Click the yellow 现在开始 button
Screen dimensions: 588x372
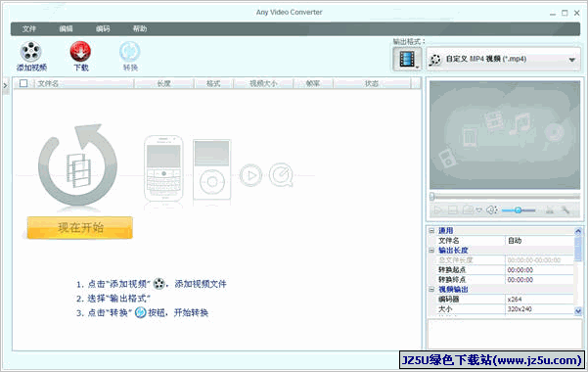coord(80,227)
